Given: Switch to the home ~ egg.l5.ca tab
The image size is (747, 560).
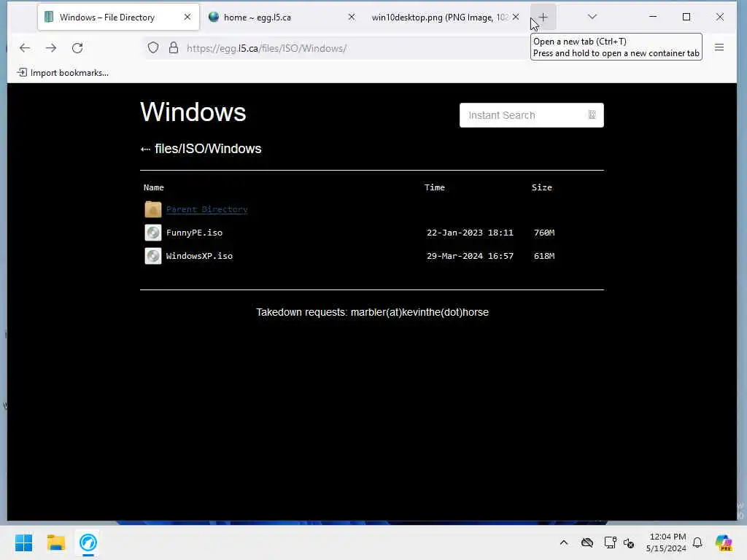Looking at the screenshot, I should (282, 17).
